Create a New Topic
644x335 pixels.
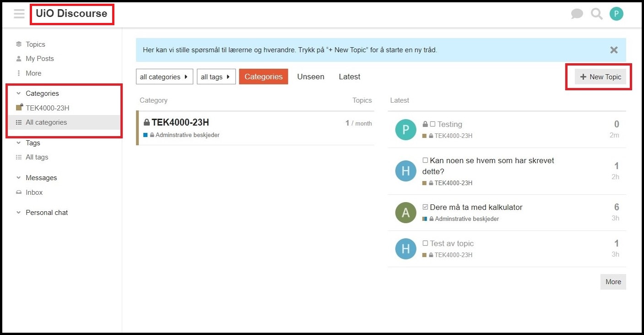coord(601,77)
